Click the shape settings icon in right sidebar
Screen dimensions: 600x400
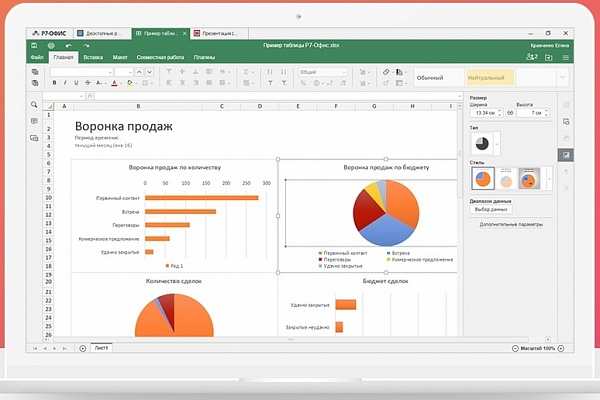(566, 122)
